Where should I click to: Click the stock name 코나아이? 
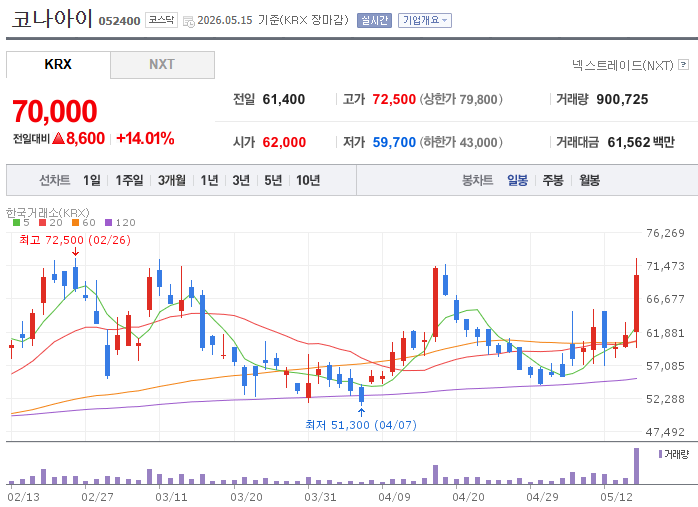click(x=52, y=19)
